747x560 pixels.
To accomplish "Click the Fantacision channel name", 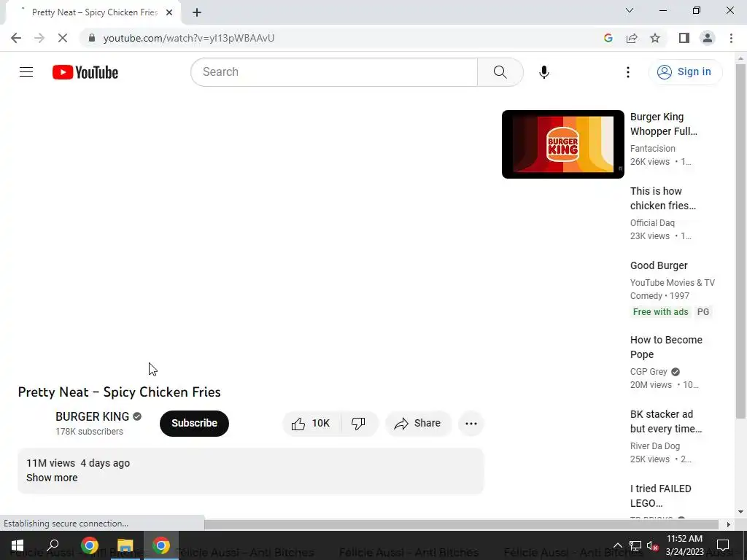I will click(652, 149).
